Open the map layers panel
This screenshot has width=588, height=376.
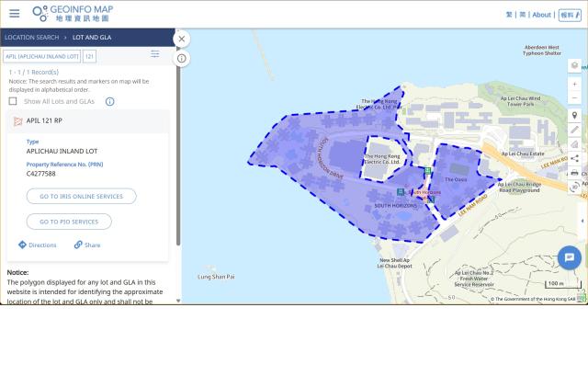tap(574, 65)
